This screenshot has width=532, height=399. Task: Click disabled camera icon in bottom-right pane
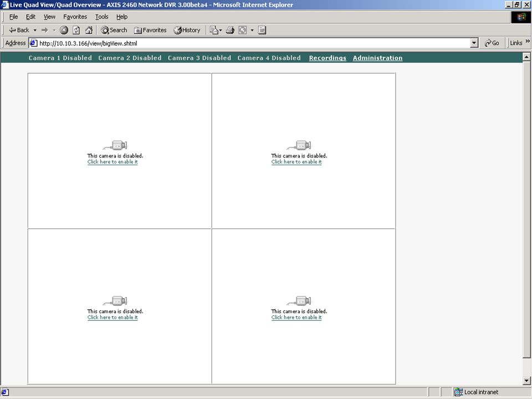click(299, 300)
